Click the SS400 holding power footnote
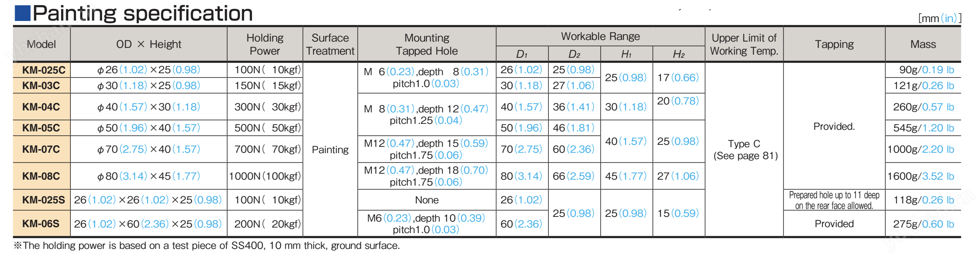This screenshot has width=980, height=258. click(x=207, y=246)
